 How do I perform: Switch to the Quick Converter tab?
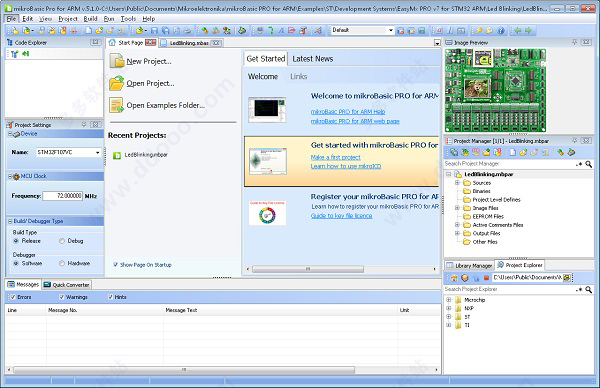[67, 285]
